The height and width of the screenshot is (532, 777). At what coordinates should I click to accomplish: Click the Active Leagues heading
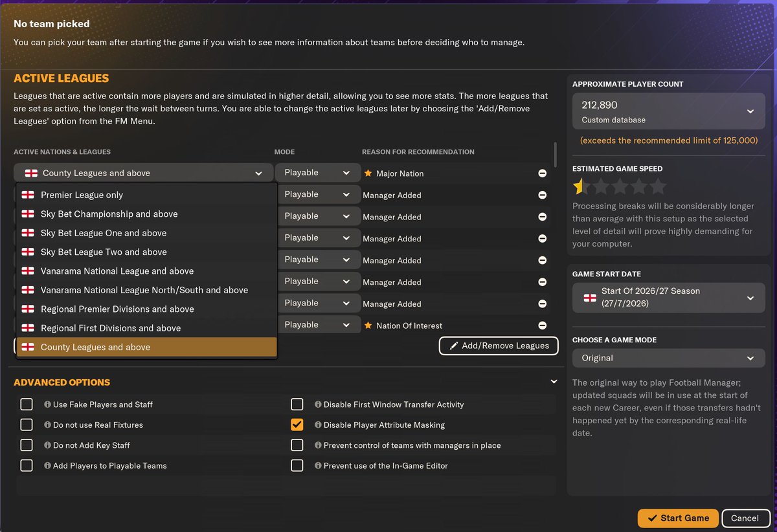[62, 78]
